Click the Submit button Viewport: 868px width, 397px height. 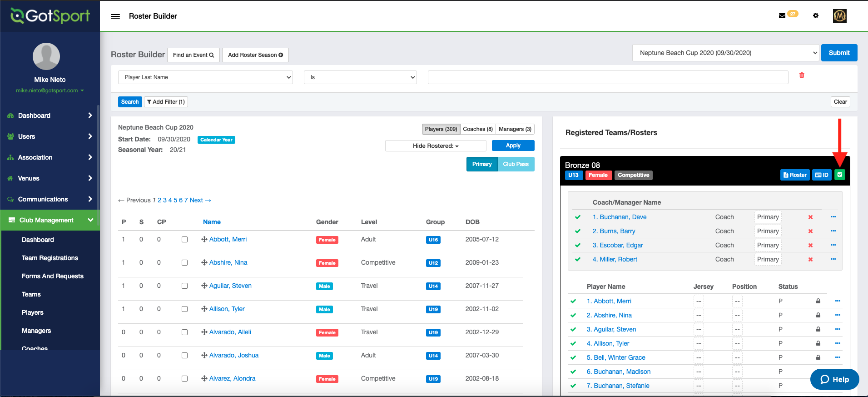coord(839,53)
